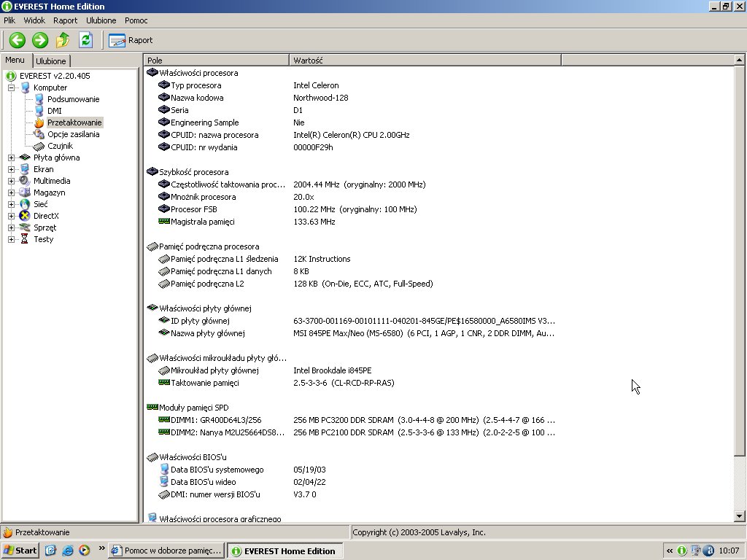Click the vertical scrollbar thumb

click(739, 260)
